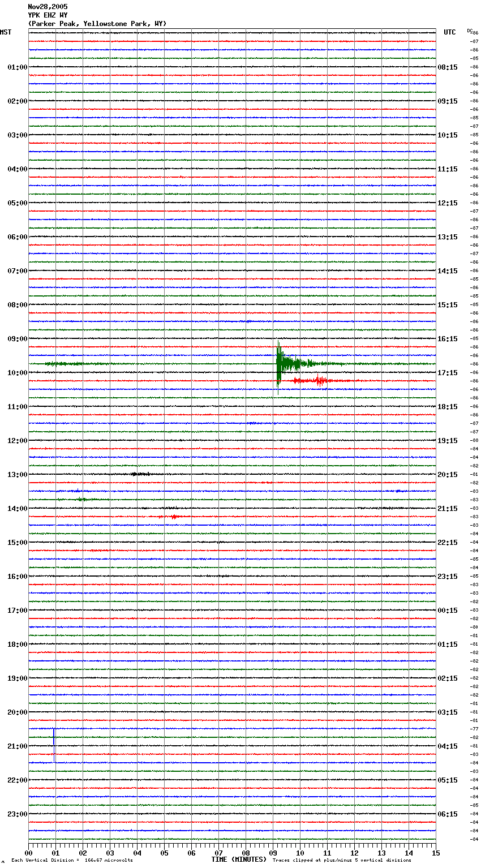The height and width of the screenshot is (868, 481).
Task: Select the 14:00 MST time label
Action: (18, 509)
